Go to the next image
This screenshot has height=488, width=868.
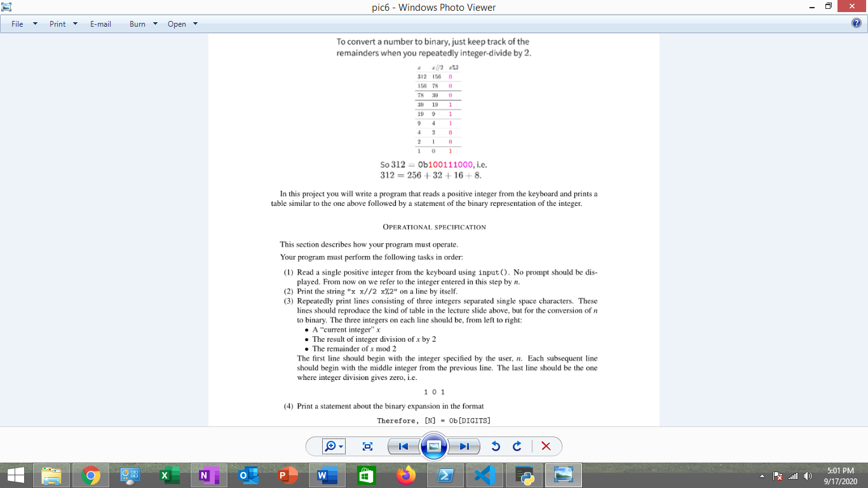point(465,446)
